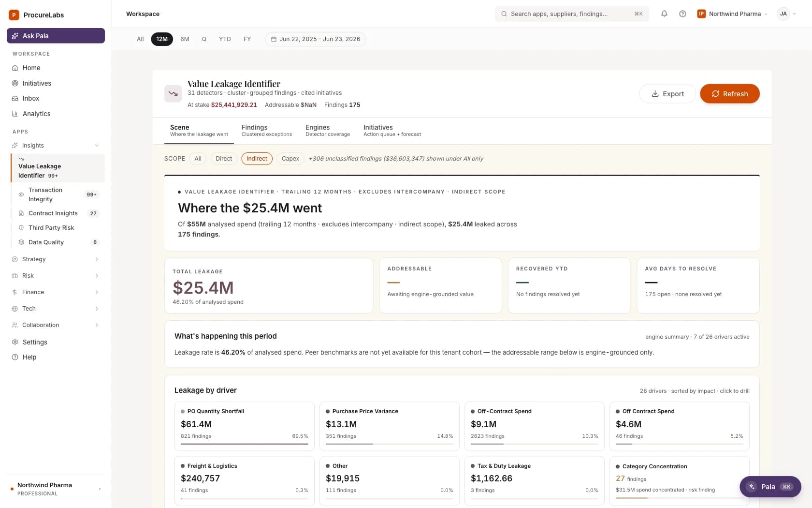Click the Third Party Risk shield icon
Image resolution: width=812 pixels, height=508 pixels.
(21, 228)
